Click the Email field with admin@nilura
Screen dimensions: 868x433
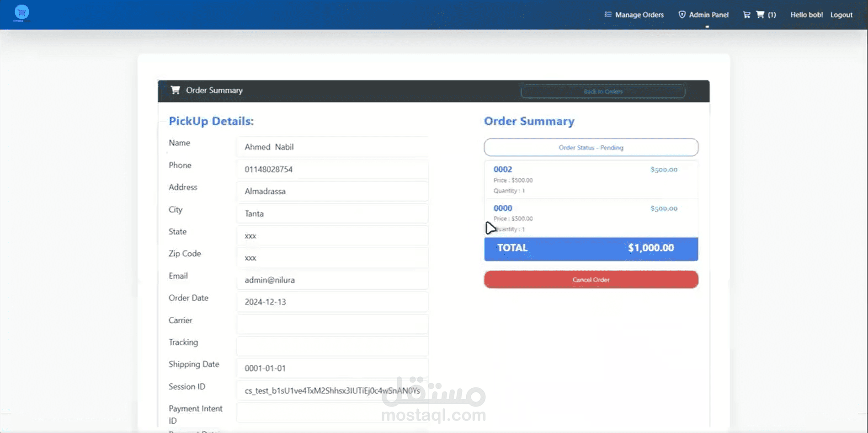[x=332, y=280]
